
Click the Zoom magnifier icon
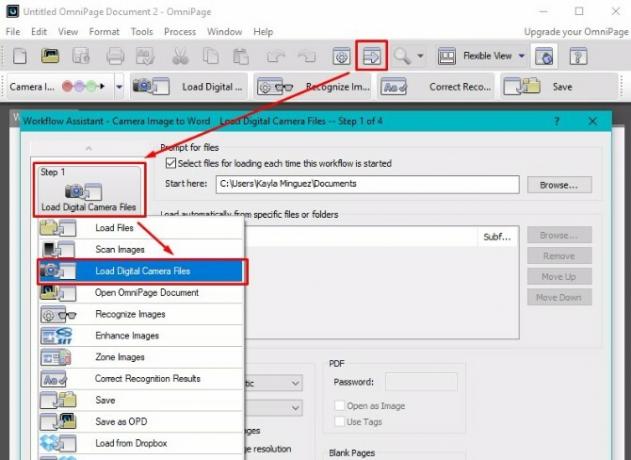tap(402, 56)
